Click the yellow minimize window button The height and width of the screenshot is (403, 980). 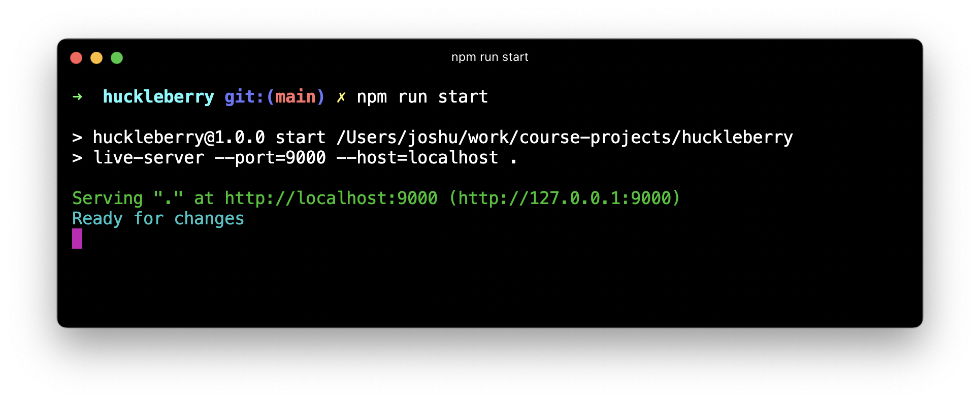click(96, 58)
